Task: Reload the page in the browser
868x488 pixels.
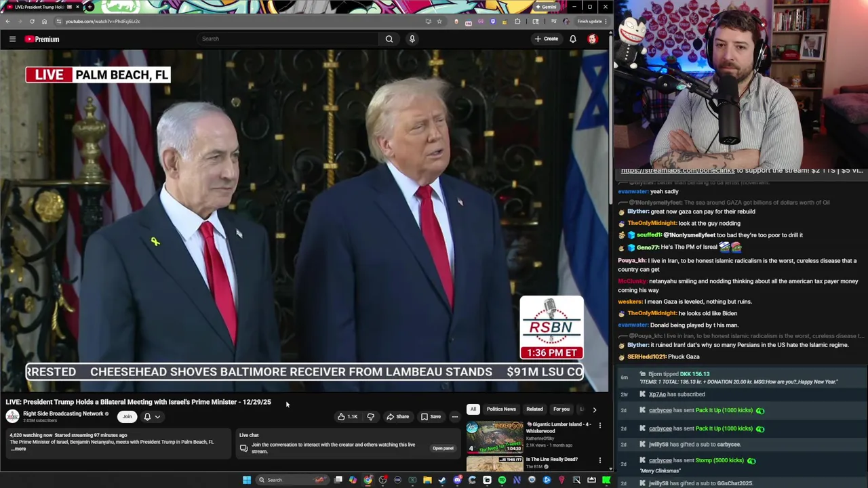Action: coord(32,21)
